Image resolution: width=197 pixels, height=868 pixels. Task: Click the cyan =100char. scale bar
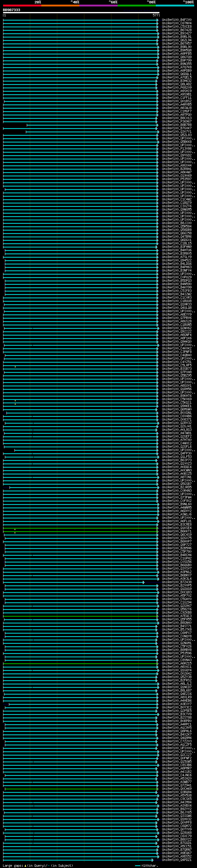(x=137, y=866)
